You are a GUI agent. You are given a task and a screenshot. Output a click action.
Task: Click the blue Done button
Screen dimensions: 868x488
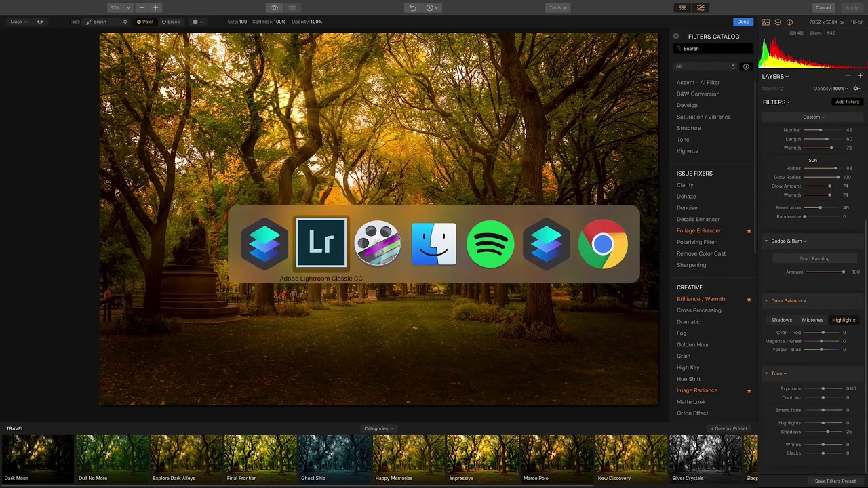(743, 22)
